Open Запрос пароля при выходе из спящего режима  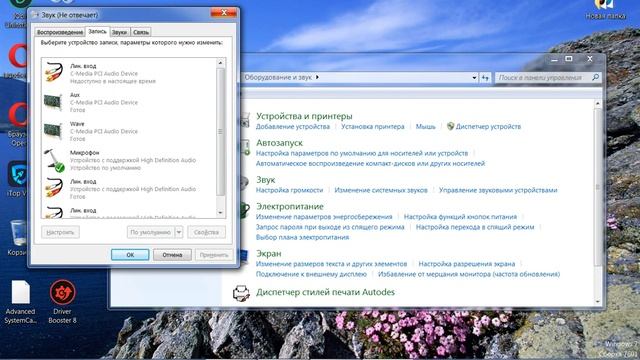pos(330,227)
